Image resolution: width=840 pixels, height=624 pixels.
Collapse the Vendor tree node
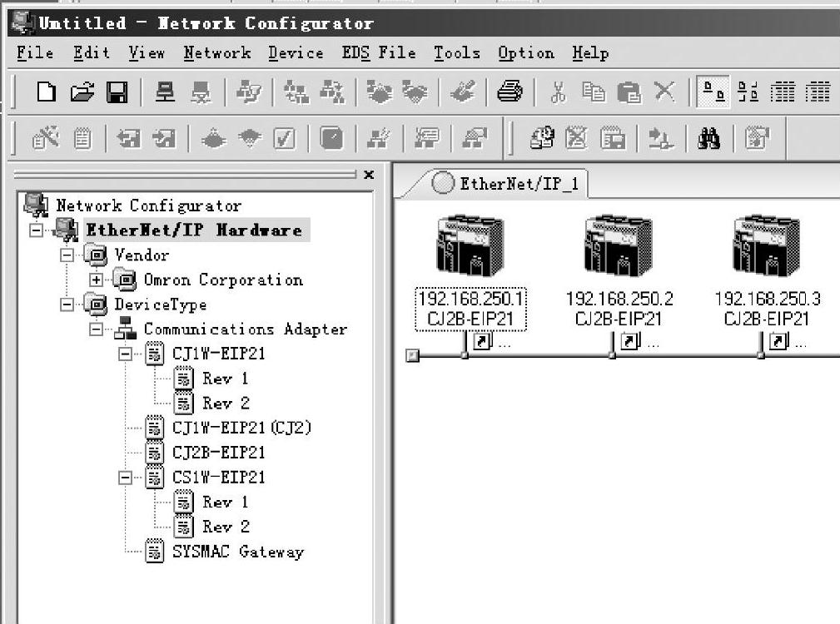click(67, 255)
